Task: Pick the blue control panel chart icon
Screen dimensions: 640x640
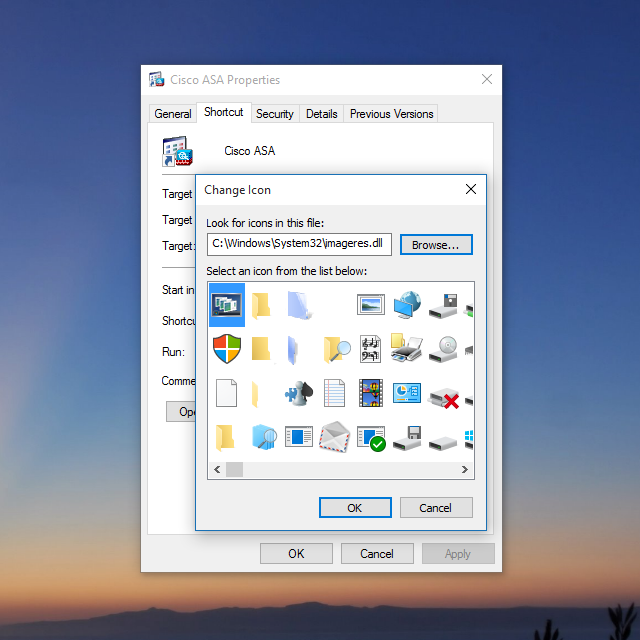Action: pos(407,393)
